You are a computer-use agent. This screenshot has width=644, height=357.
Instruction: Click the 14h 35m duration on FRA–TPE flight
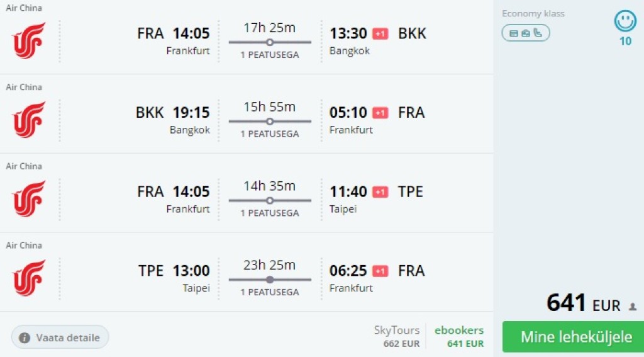coord(270,186)
